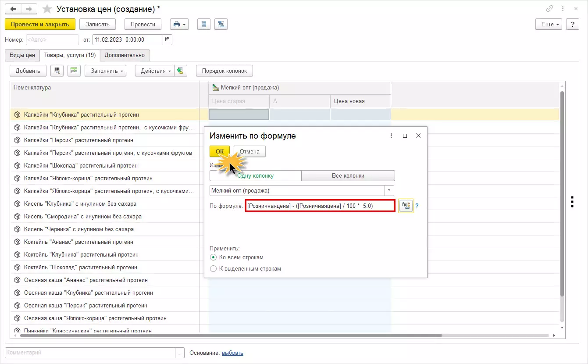Open help with the question mark button
588x364 pixels.
click(572, 24)
